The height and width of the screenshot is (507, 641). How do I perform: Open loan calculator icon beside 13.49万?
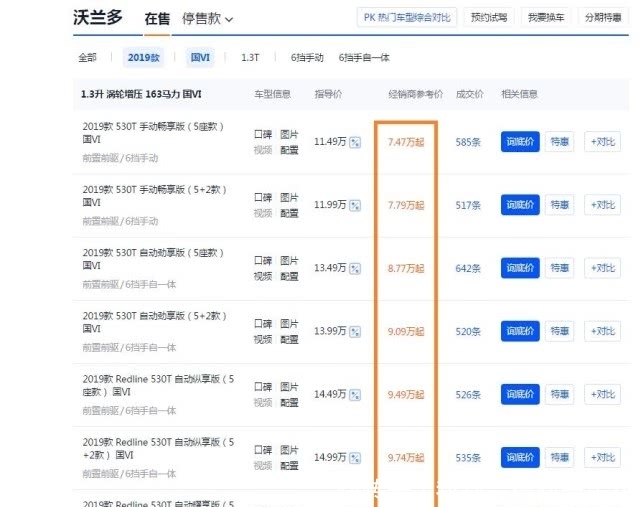pyautogui.click(x=355, y=269)
